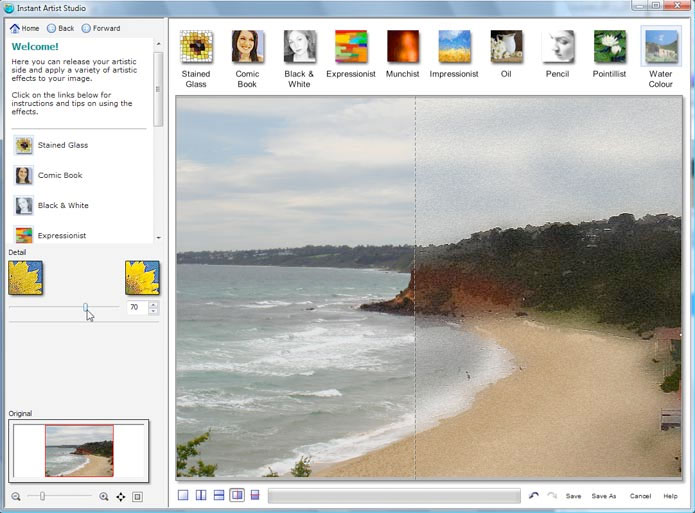
Task: Open Black & White in sidebar list
Action: click(62, 206)
